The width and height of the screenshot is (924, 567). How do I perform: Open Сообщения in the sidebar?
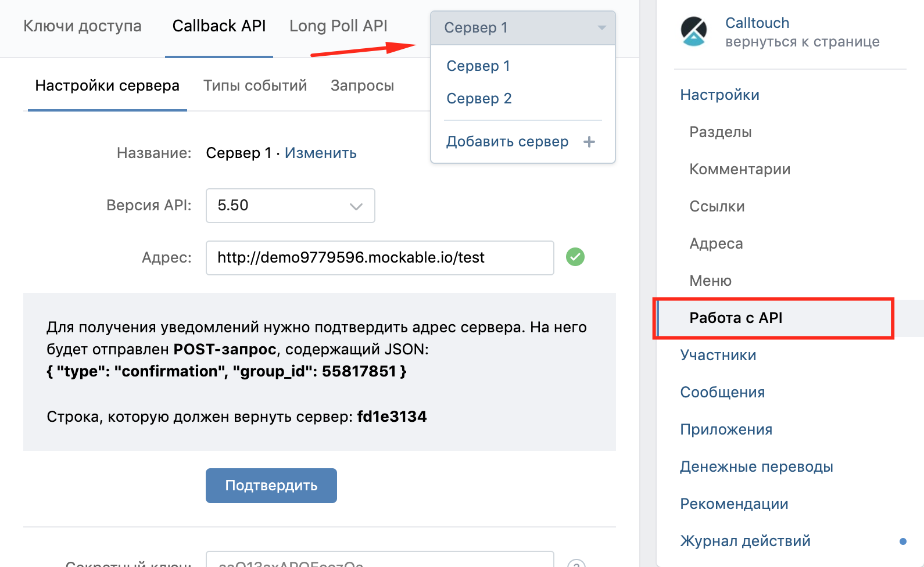[722, 393]
